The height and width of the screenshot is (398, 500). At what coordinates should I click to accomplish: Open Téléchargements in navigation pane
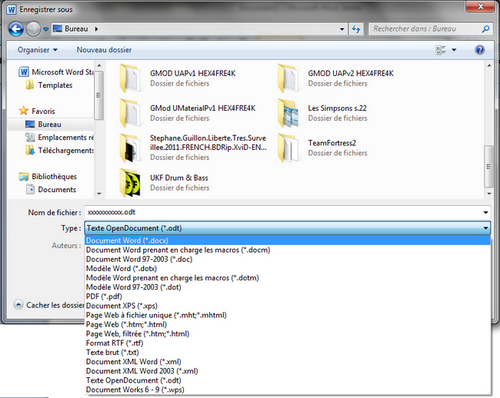click(x=59, y=151)
